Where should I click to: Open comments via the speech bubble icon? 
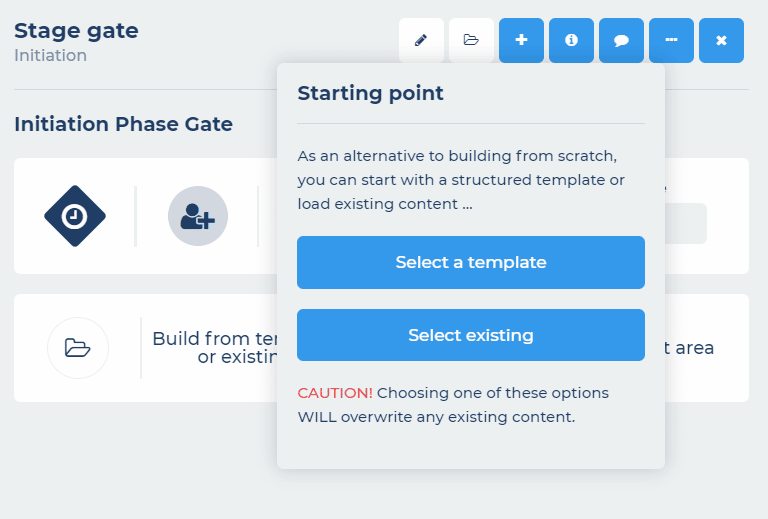click(x=621, y=40)
